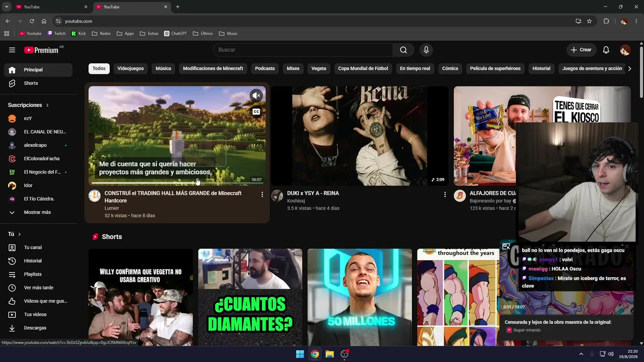Image resolution: width=644 pixels, height=362 pixels.
Task: Open the Chrome apps grid shortcut
Action: coord(7,34)
